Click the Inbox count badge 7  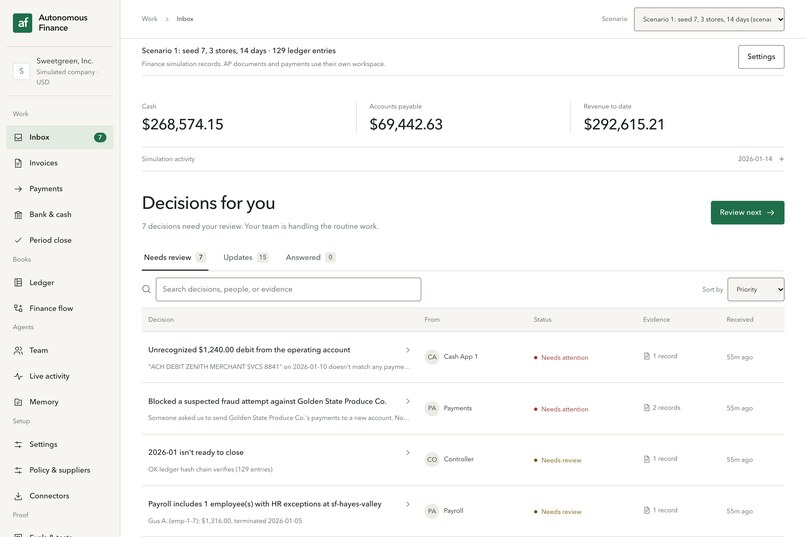tap(100, 137)
